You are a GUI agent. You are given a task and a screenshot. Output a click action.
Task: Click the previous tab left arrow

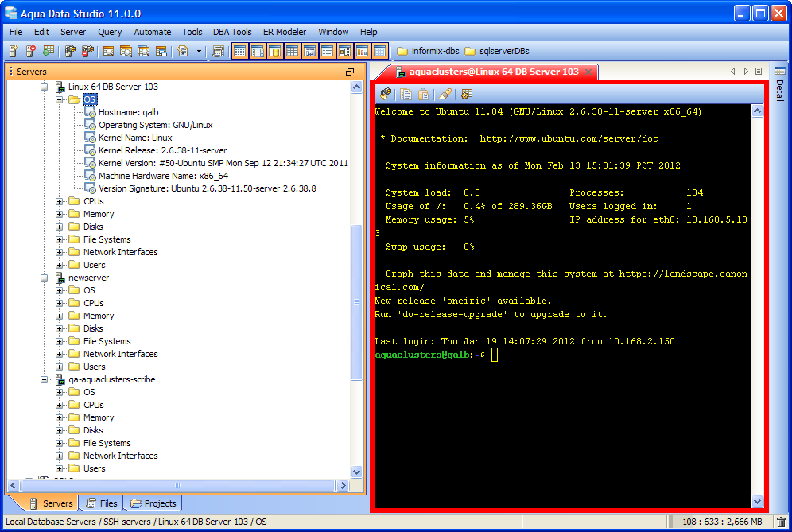[x=733, y=72]
